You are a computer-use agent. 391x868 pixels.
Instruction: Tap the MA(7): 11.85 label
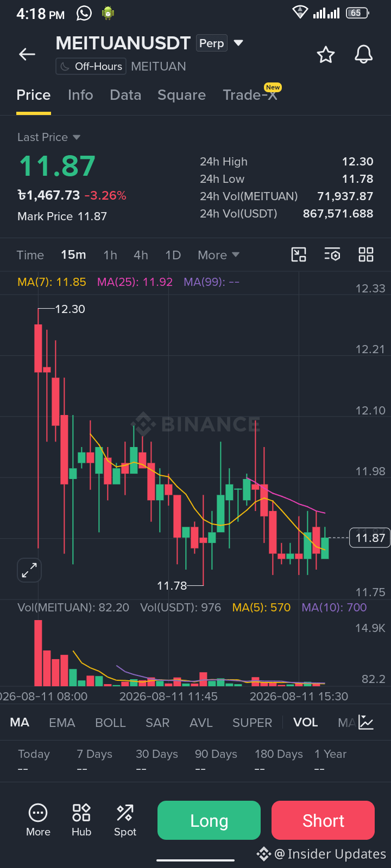(52, 282)
